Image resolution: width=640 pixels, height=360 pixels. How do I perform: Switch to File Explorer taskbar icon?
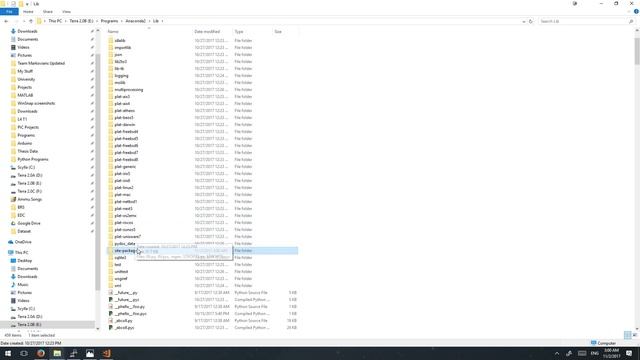57,353
